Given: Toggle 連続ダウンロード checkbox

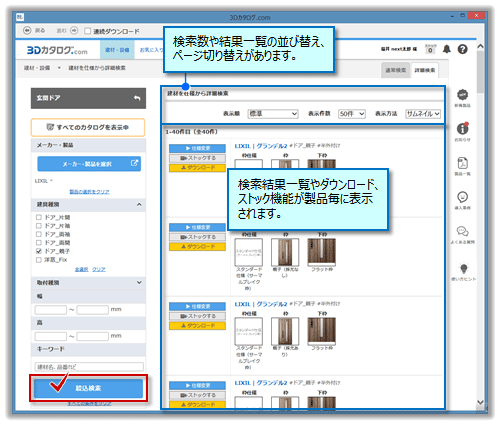Looking at the screenshot, I should (x=87, y=31).
